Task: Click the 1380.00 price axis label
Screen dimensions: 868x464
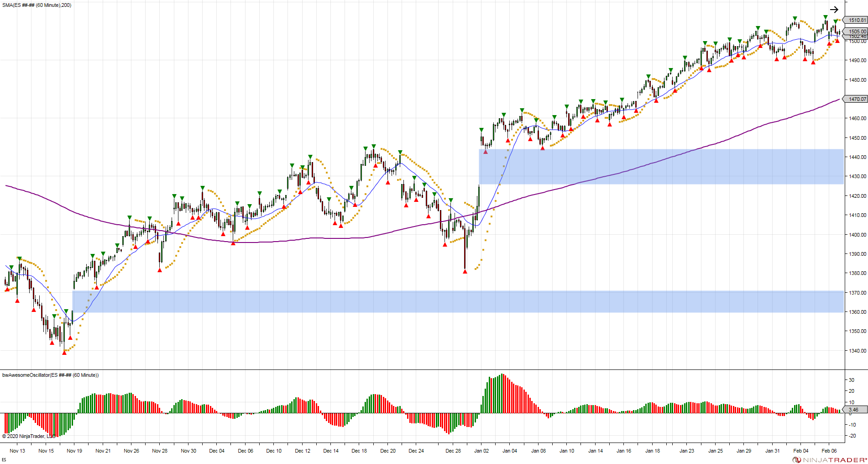Action: (x=858, y=273)
